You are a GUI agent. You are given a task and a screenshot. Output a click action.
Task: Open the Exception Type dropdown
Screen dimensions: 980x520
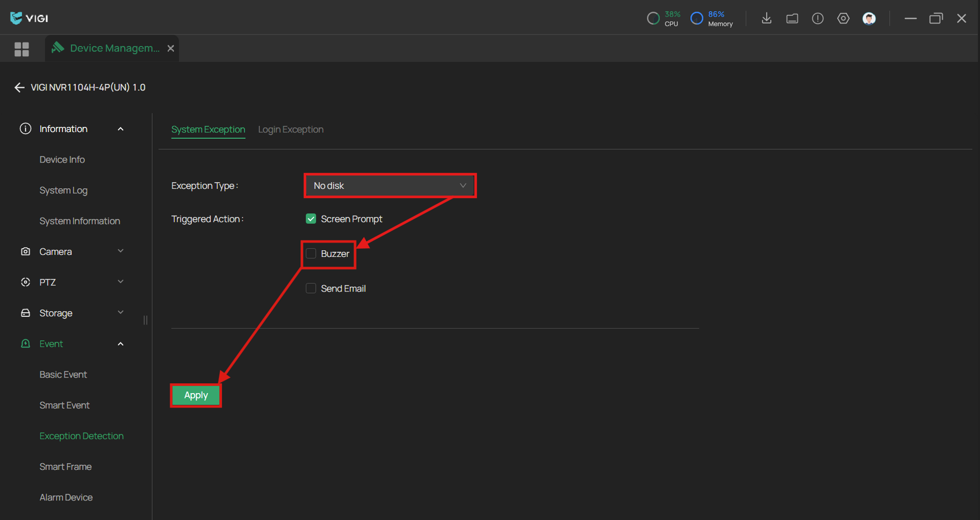[x=389, y=186]
